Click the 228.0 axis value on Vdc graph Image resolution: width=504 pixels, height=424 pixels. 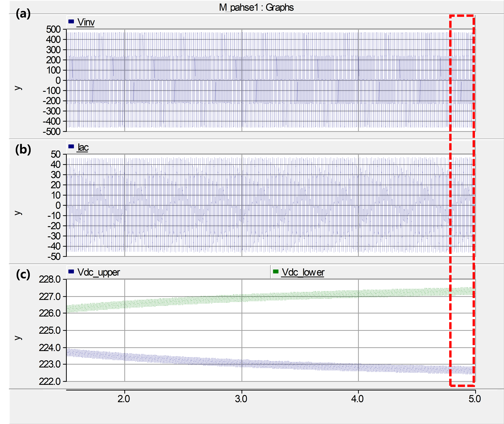tap(50, 279)
